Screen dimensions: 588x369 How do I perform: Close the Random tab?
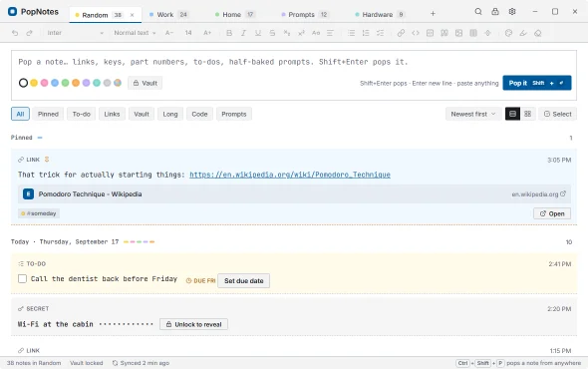(132, 15)
